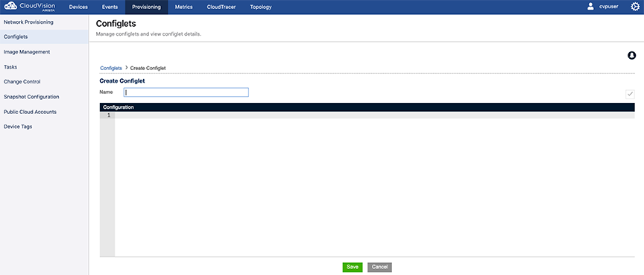Click the validate checkmark icon
The image size is (644, 275).
pyautogui.click(x=630, y=94)
